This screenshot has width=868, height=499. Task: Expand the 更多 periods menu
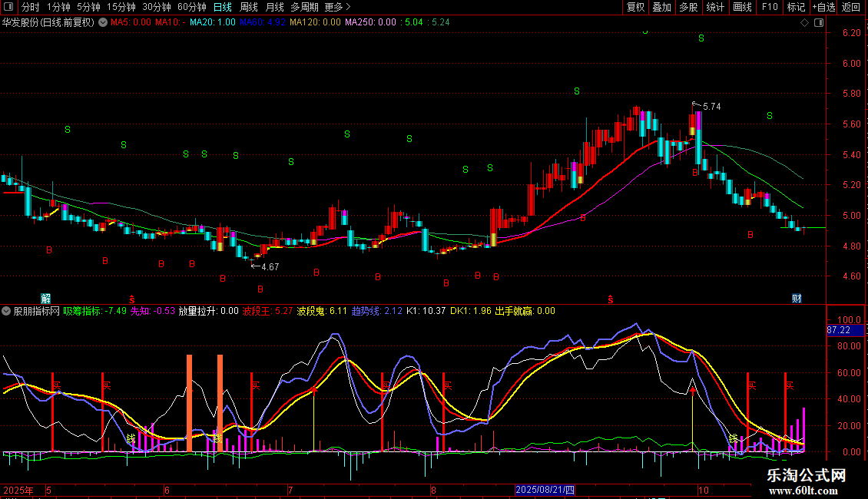[x=337, y=7]
